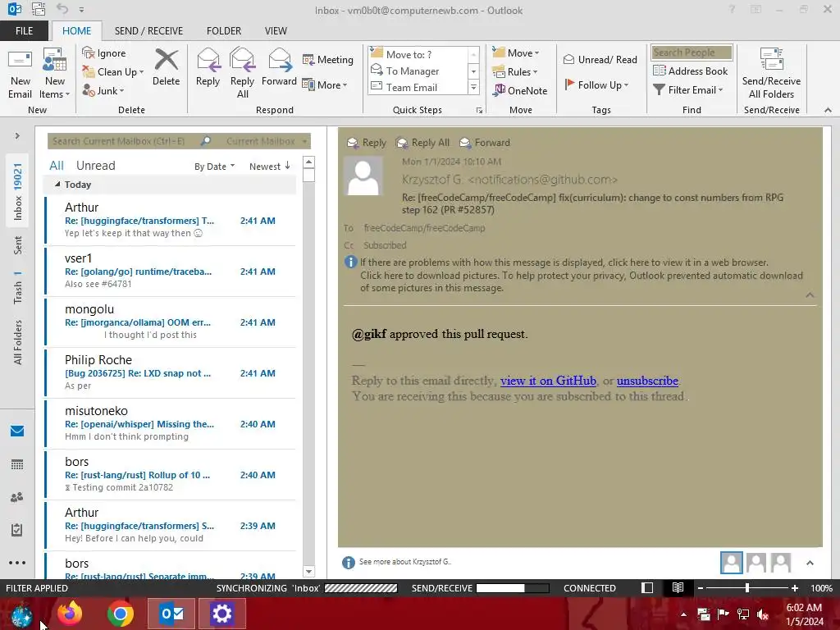Image resolution: width=840 pixels, height=630 pixels.
Task: Click the Search People field
Action: click(692, 52)
